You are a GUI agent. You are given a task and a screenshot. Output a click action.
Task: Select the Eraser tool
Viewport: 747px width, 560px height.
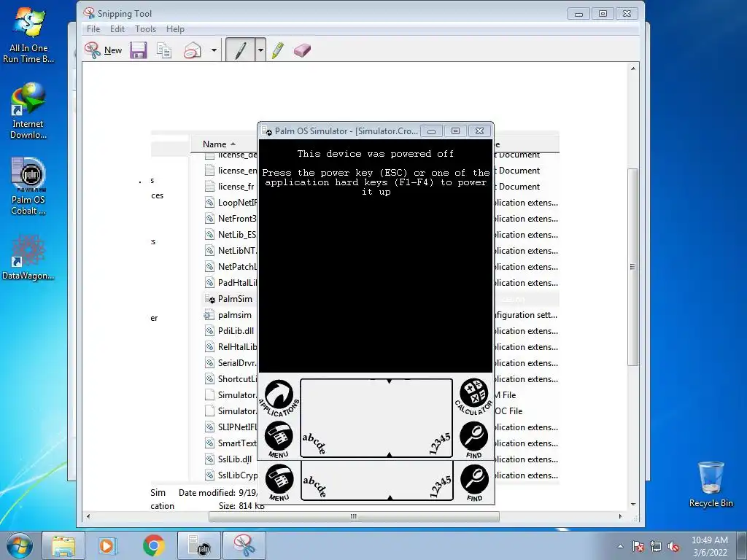[x=302, y=50]
